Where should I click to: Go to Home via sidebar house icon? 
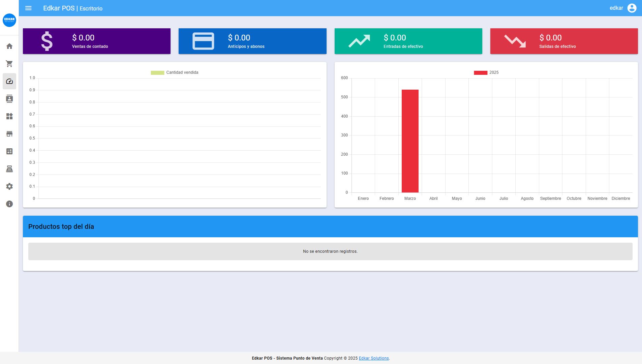(x=9, y=46)
